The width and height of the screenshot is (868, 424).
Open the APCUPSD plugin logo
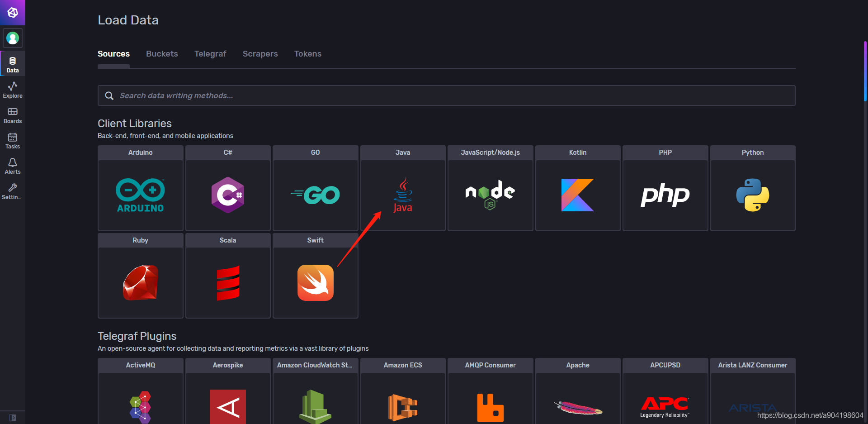[x=665, y=407]
